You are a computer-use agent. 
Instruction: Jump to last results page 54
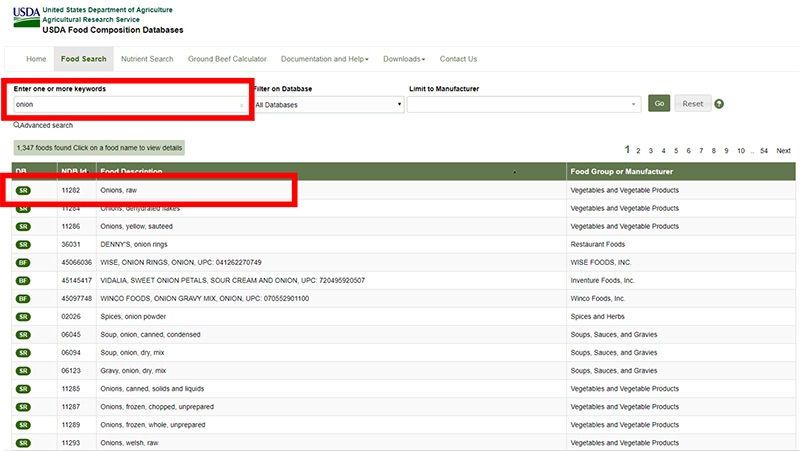764,151
